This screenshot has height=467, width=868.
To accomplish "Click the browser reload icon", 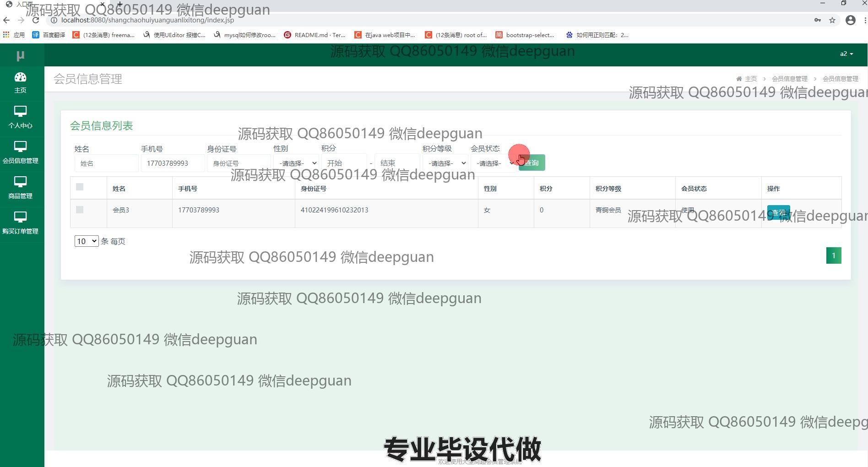I will coord(36,20).
